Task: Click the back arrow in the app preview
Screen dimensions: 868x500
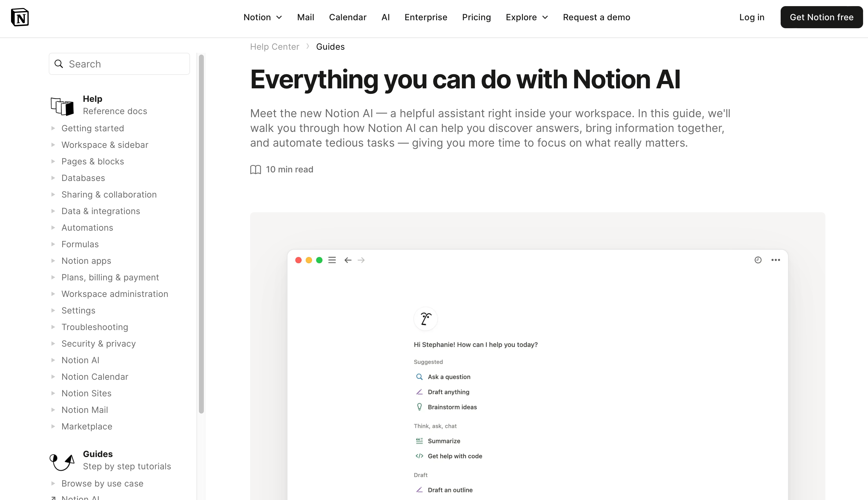Action: point(348,260)
